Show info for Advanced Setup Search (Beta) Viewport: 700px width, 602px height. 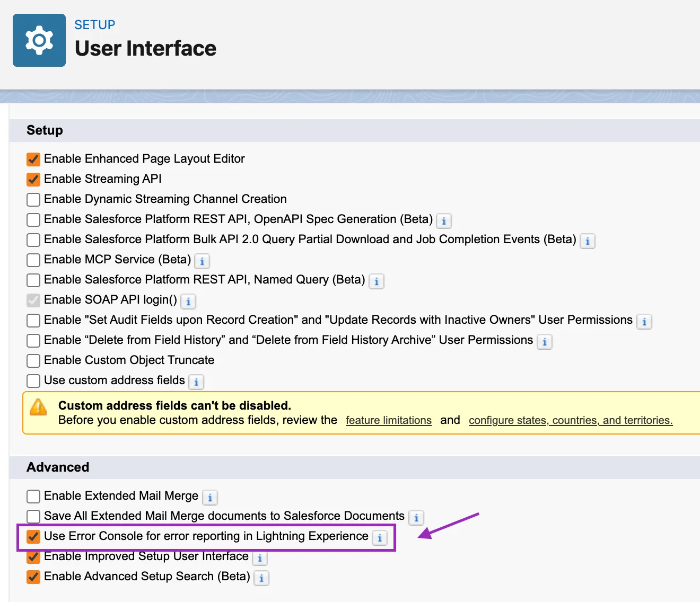pos(261,578)
